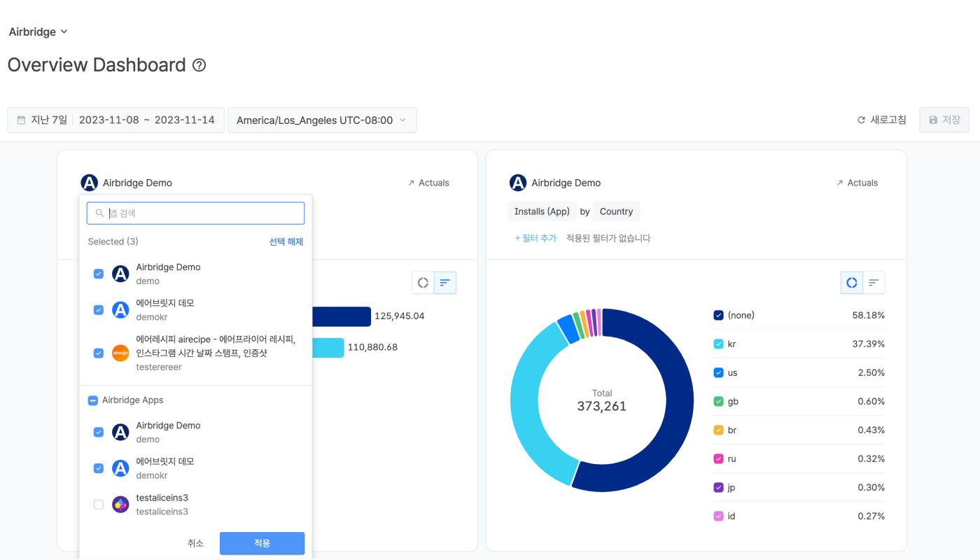Click the cyan bar labeled 110,880.68
980x560 pixels.
click(328, 347)
